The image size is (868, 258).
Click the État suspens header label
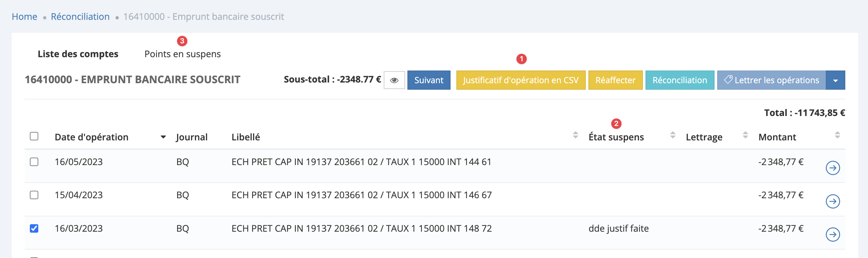coord(616,137)
